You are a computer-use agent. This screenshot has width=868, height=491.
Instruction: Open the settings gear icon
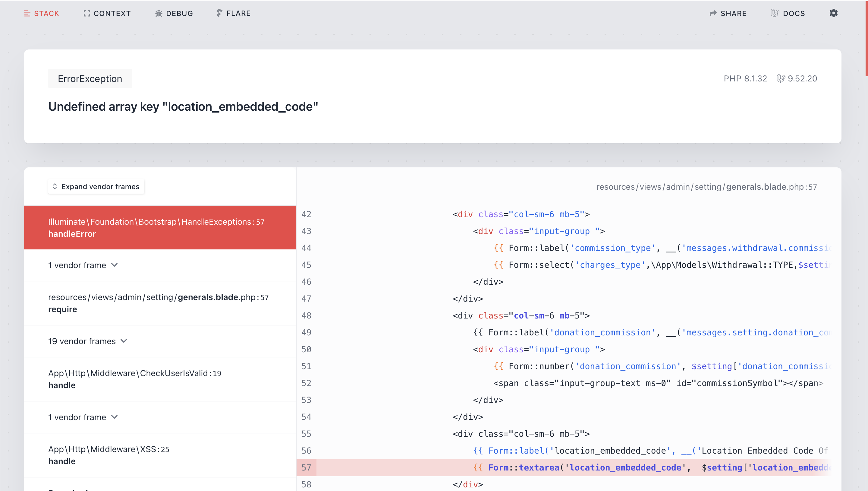click(x=833, y=13)
